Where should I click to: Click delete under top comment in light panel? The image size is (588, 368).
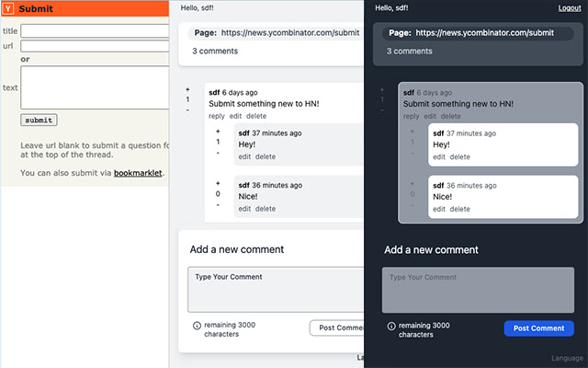(x=256, y=116)
